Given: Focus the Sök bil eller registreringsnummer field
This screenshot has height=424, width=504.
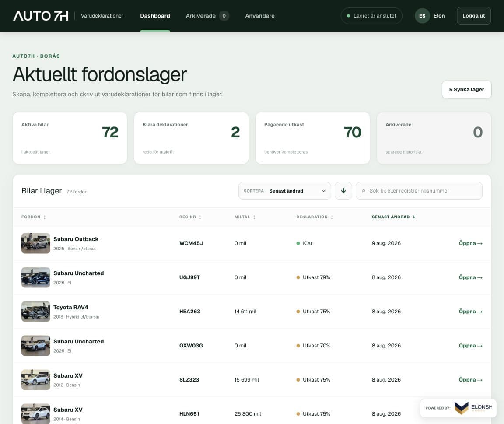Looking at the screenshot, I should (x=419, y=191).
